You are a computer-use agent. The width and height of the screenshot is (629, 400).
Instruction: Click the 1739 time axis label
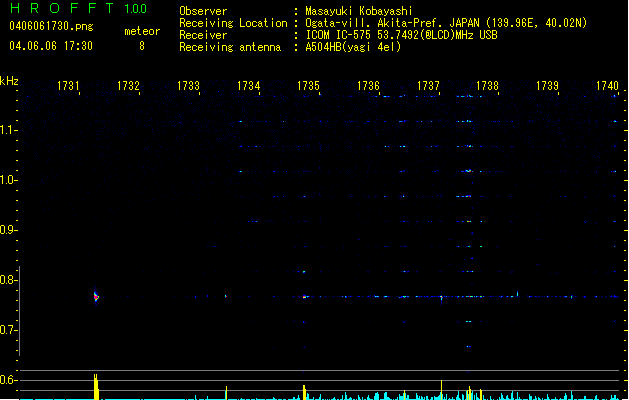pos(548,86)
